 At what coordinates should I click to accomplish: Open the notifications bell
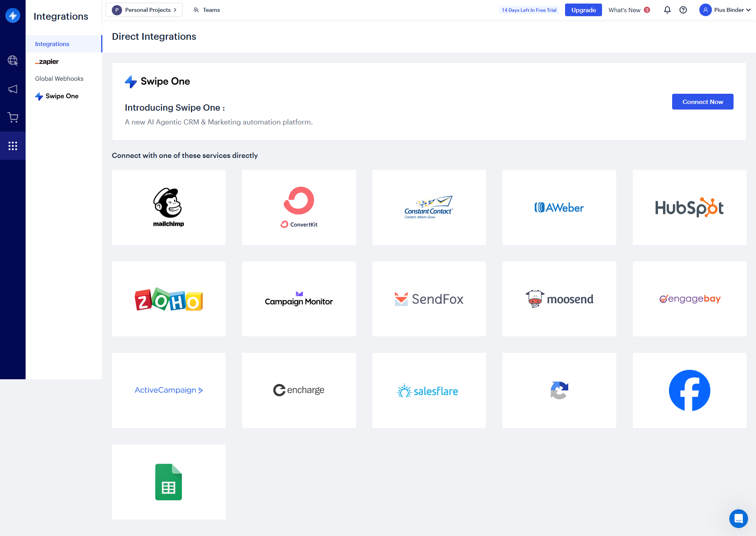tap(667, 10)
